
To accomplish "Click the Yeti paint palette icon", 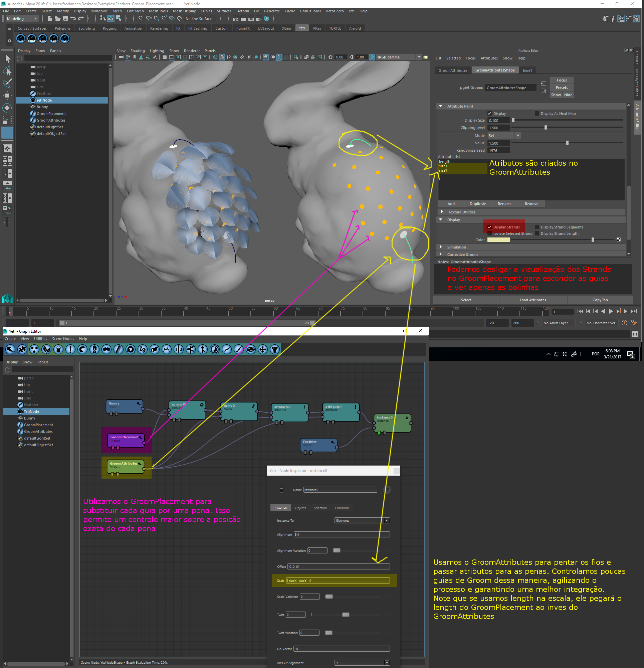I will (x=251, y=349).
